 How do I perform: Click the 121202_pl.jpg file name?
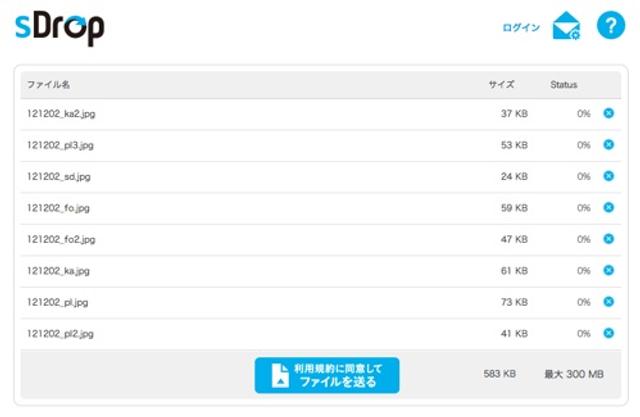58,302
